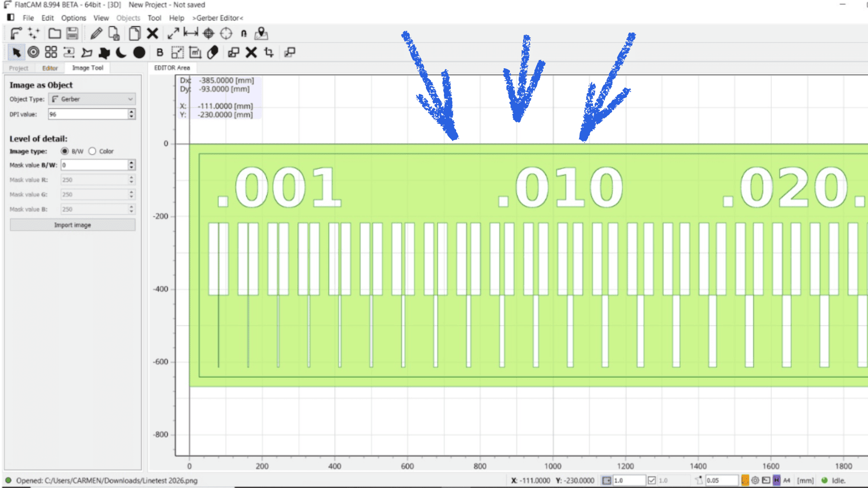The height and width of the screenshot is (488, 868).
Task: Click the Distance measurement tool icon
Action: tap(191, 33)
